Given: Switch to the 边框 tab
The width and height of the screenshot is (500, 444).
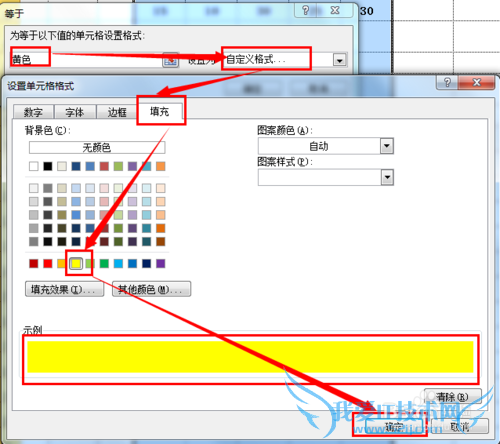Looking at the screenshot, I should click(117, 112).
